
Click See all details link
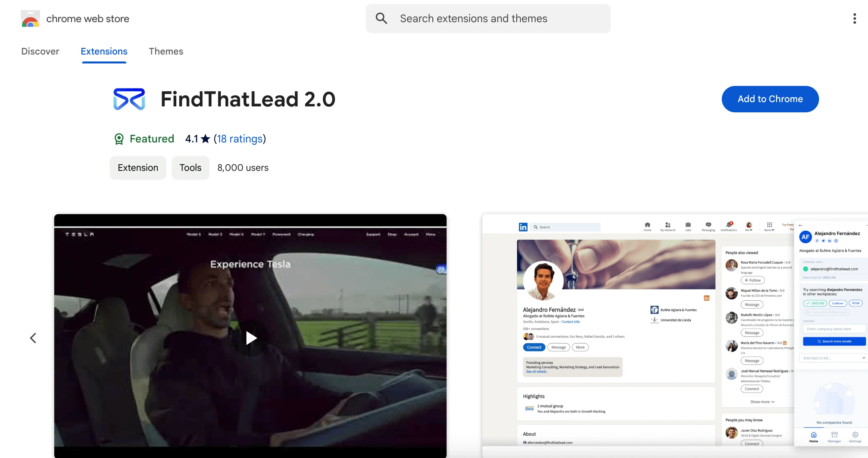536,371
